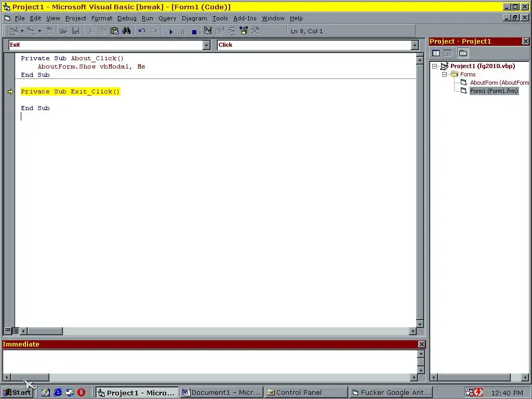Toggle Folders view in Project panel
The image size is (532, 399).
pyautogui.click(x=463, y=53)
